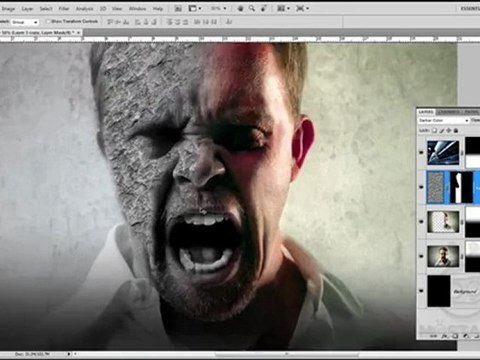Viewport: 480px width, 360px height.
Task: Select the black Background layer thumbnail
Action: (x=439, y=291)
